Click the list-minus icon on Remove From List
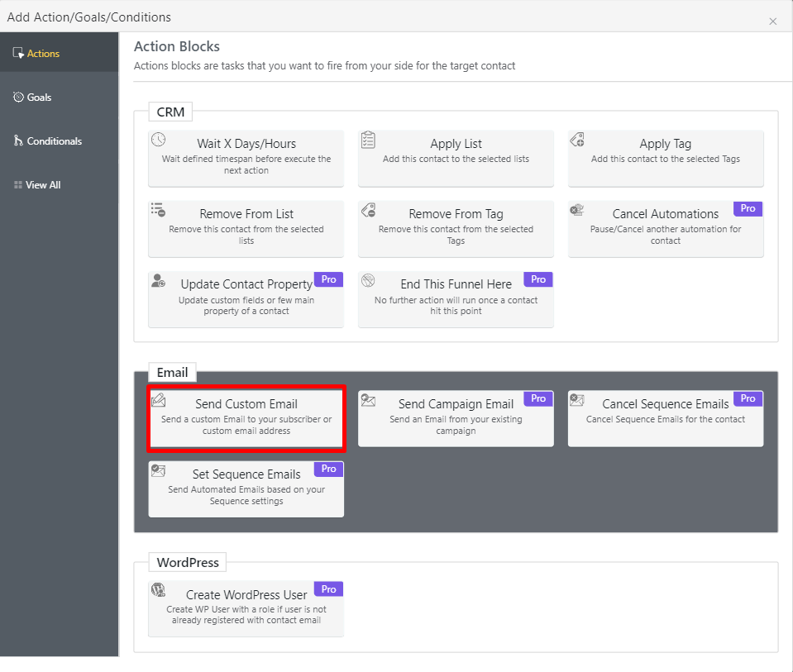This screenshot has height=672, width=793. point(159,210)
